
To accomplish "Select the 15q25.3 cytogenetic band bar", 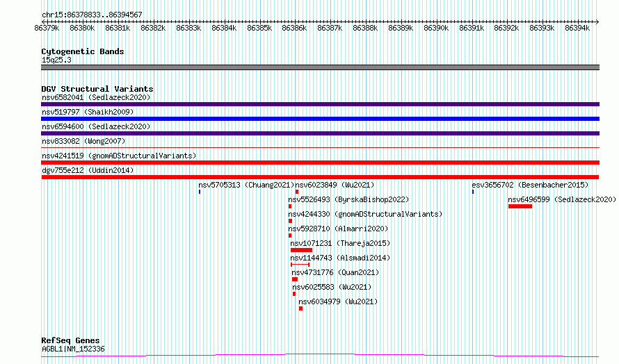I will [320, 67].
